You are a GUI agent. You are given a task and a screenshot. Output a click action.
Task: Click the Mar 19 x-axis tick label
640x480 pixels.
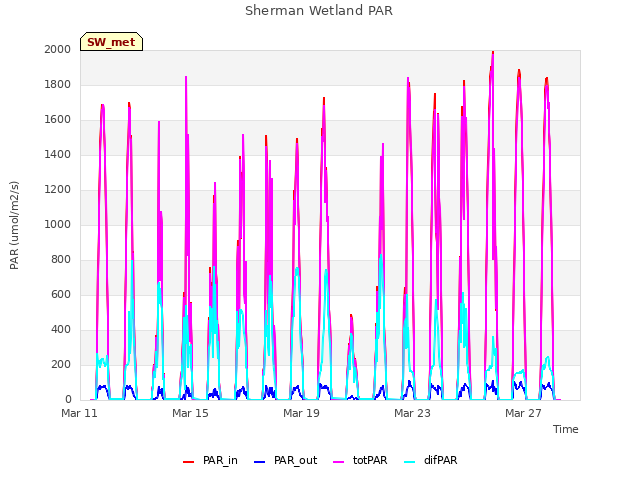coord(301,413)
